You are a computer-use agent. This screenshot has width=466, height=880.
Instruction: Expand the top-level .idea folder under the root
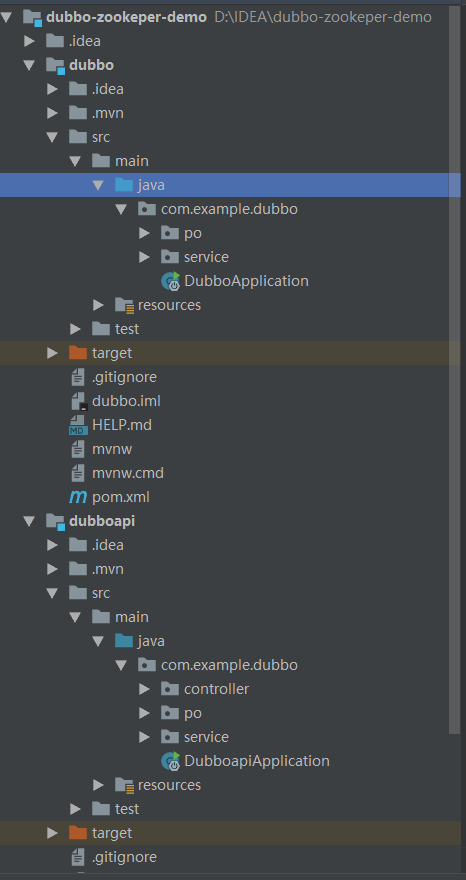[x=29, y=41]
